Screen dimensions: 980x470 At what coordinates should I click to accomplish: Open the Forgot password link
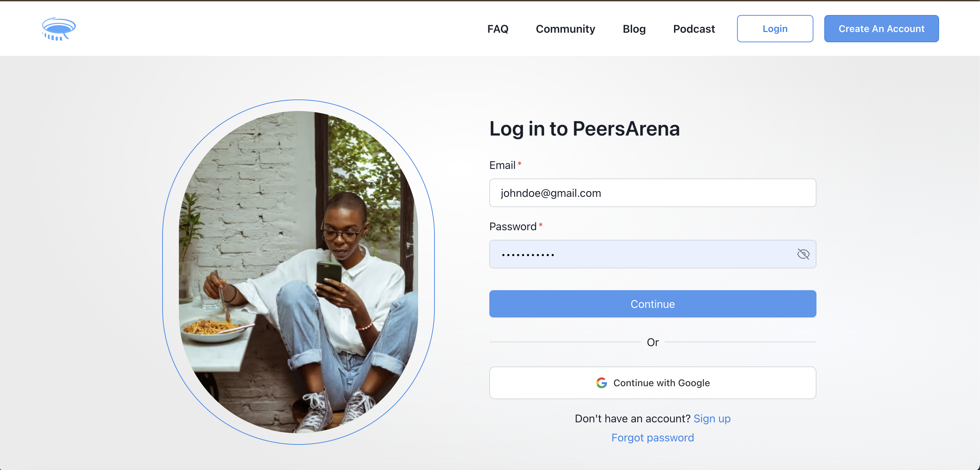(653, 437)
